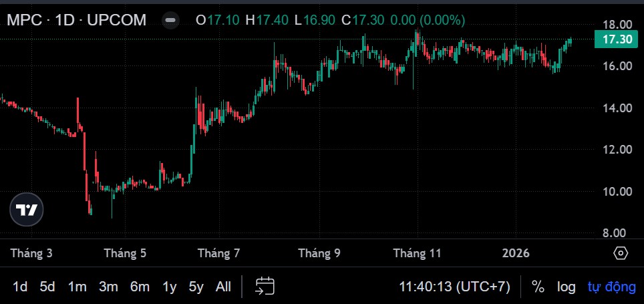Screen dimensions: 644x304
Task: Select the 5d time range
Action: (x=47, y=287)
